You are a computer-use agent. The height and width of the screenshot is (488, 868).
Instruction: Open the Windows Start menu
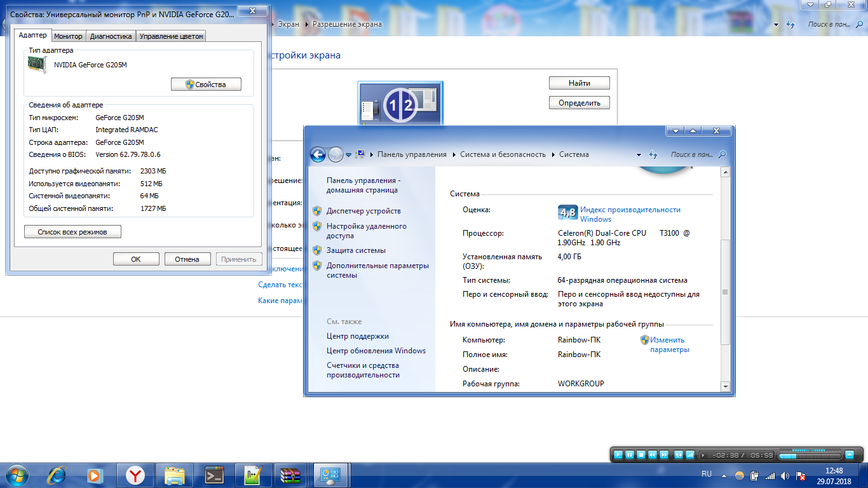pos(17,475)
